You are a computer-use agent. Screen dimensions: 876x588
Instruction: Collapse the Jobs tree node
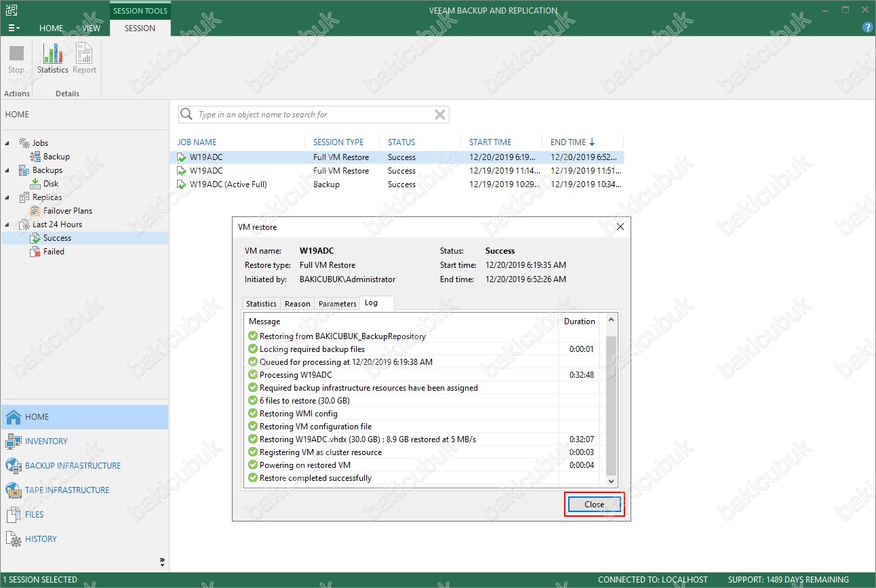pyautogui.click(x=8, y=143)
